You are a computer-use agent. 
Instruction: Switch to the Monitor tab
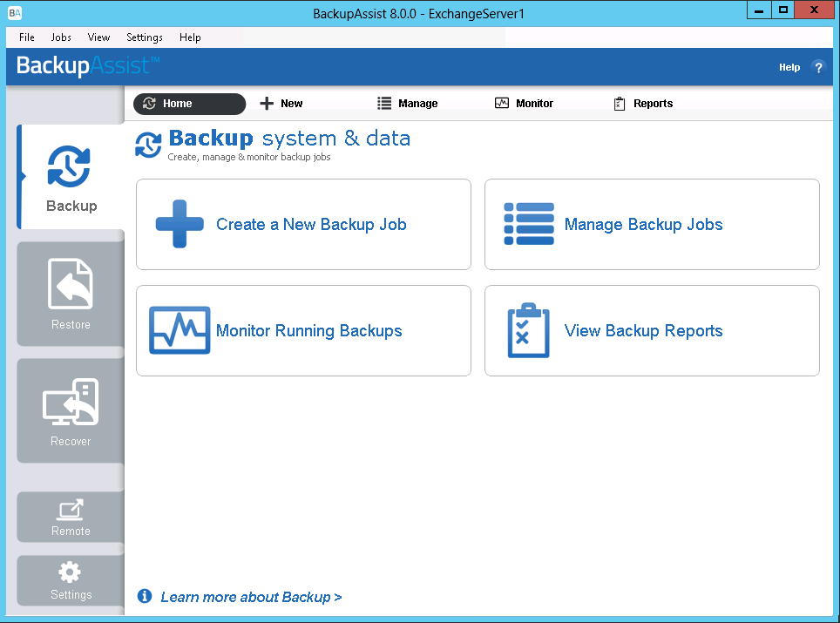pos(524,104)
